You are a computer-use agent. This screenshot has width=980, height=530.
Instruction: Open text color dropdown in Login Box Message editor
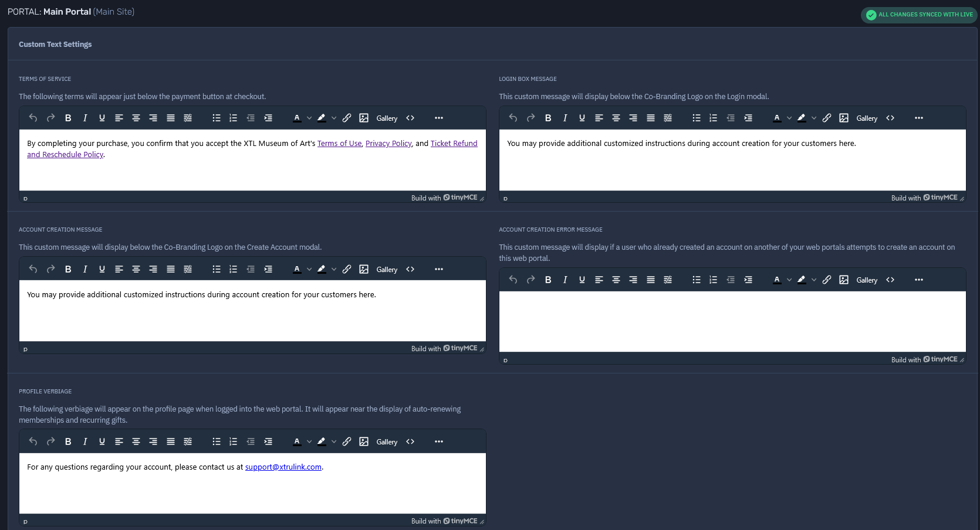click(x=789, y=118)
